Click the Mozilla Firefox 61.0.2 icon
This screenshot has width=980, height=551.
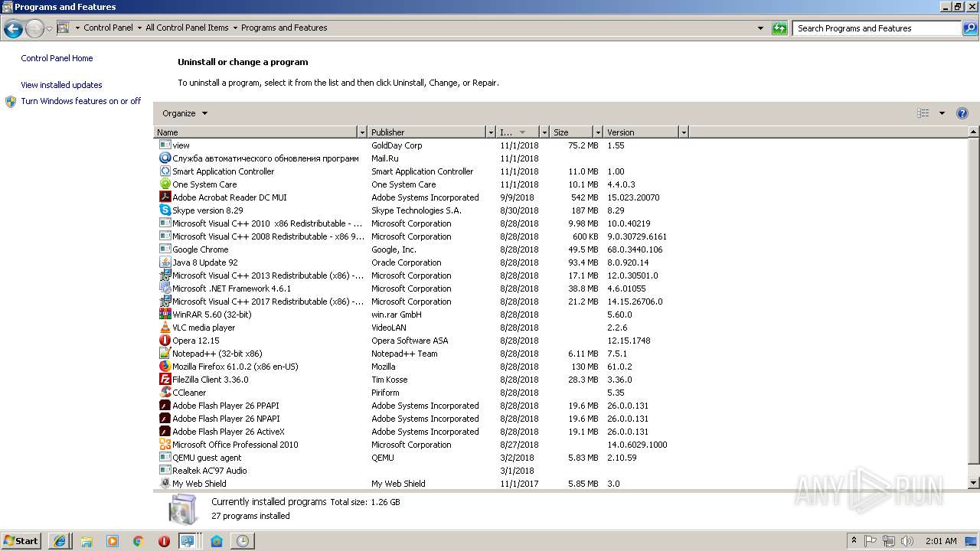click(165, 367)
